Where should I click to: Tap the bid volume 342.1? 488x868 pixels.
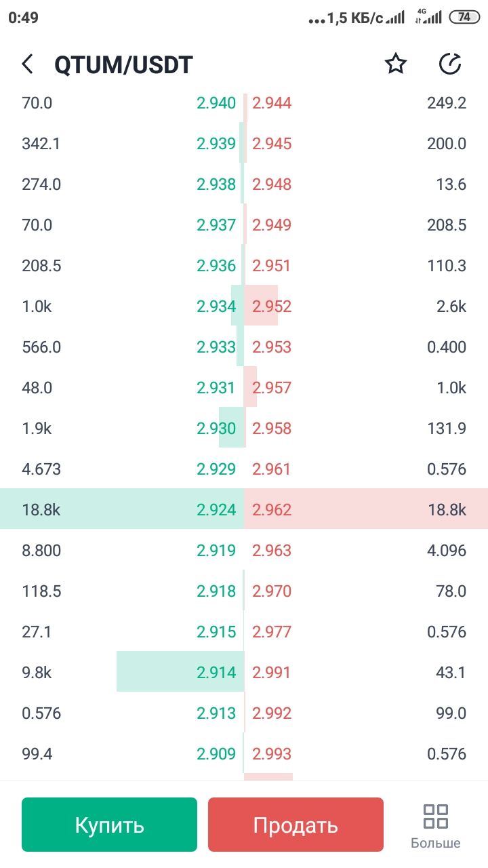coord(41,144)
